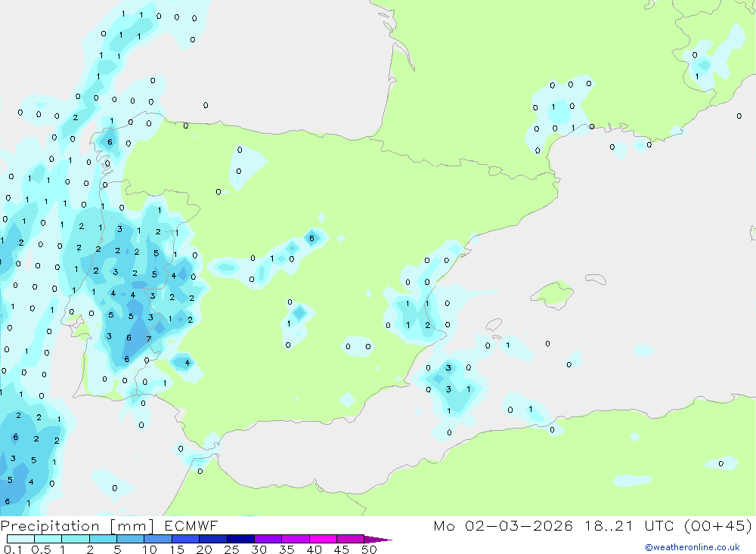Viewport: 756px width, 554px height.
Task: Select the 5–10 mm legend color
Action: point(131,539)
